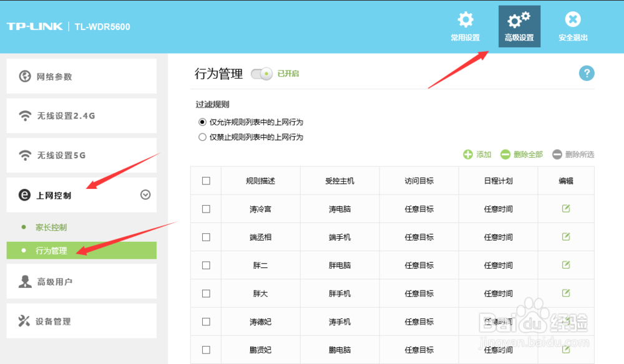The width and height of the screenshot is (624, 364).
Task: Click the 上网控制 label
Action: (x=54, y=196)
